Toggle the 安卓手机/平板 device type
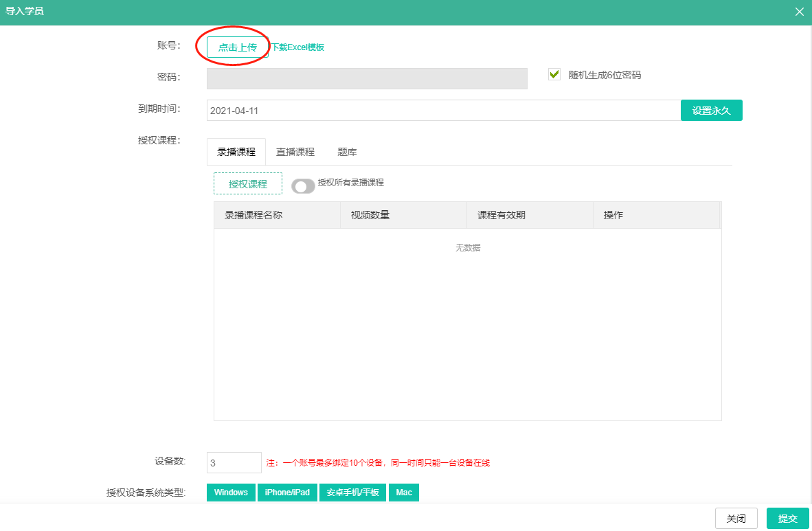Viewport: 812px width, 531px height. 352,493
